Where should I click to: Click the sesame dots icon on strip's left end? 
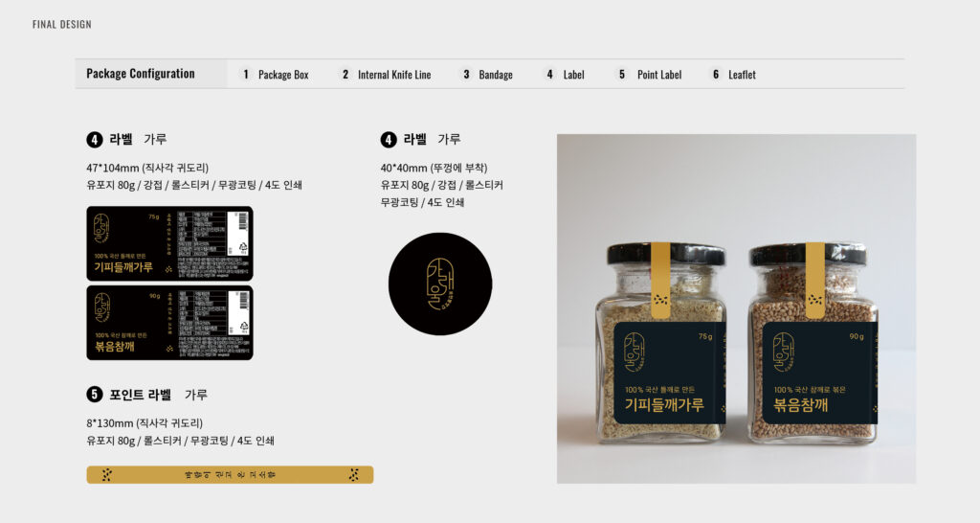tap(107, 475)
